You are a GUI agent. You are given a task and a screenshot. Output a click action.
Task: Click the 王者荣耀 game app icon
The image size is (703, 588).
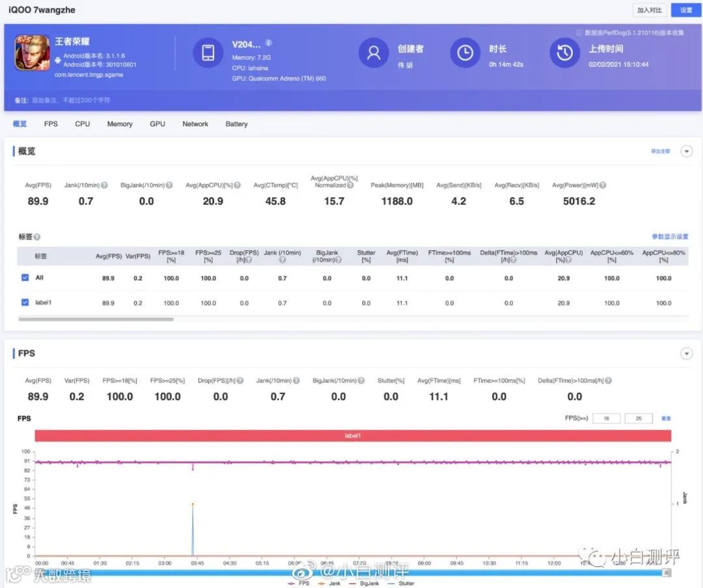[x=32, y=53]
